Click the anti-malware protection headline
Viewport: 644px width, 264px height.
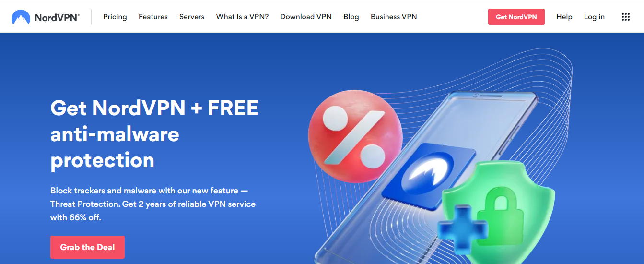154,134
